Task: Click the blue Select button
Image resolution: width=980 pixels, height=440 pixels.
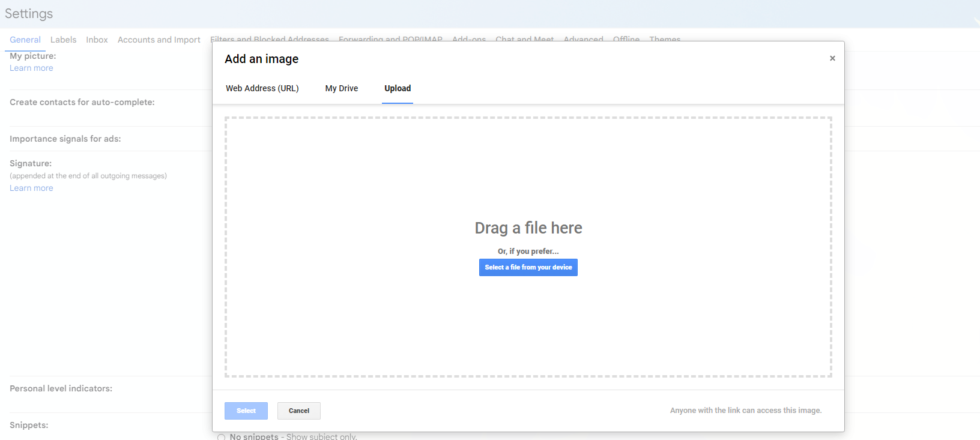Action: [246, 411]
